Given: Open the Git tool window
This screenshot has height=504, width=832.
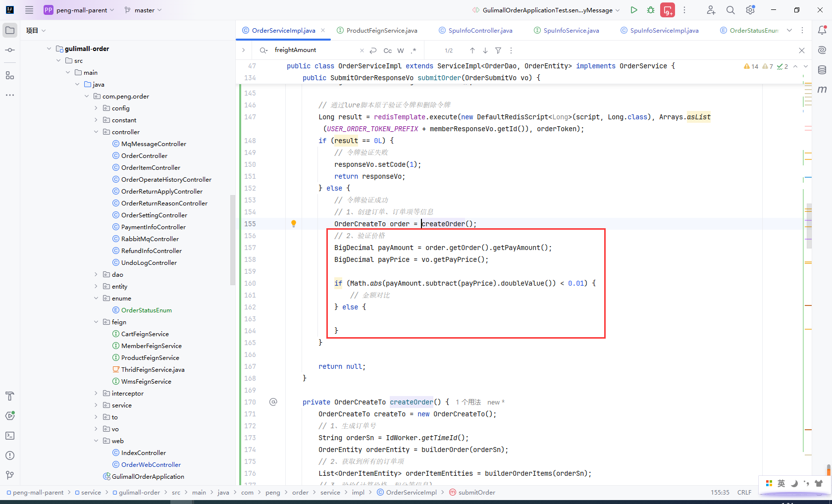Looking at the screenshot, I should [x=10, y=475].
